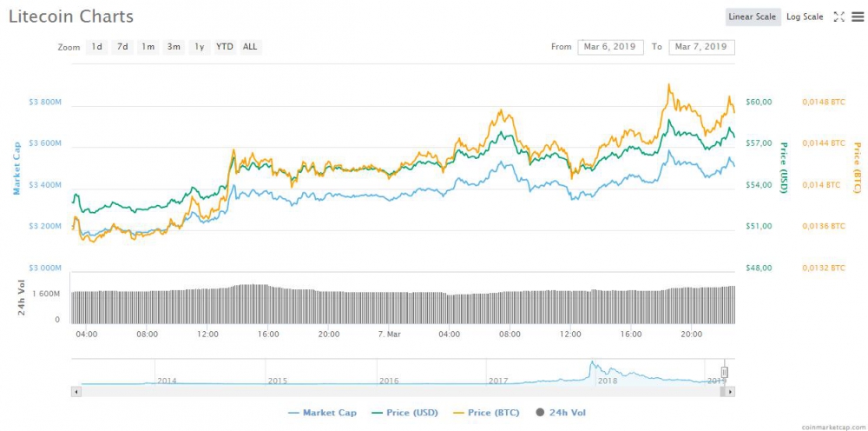Click the $3 800M market cap axis label
The height and width of the screenshot is (431, 868).
pos(44,102)
